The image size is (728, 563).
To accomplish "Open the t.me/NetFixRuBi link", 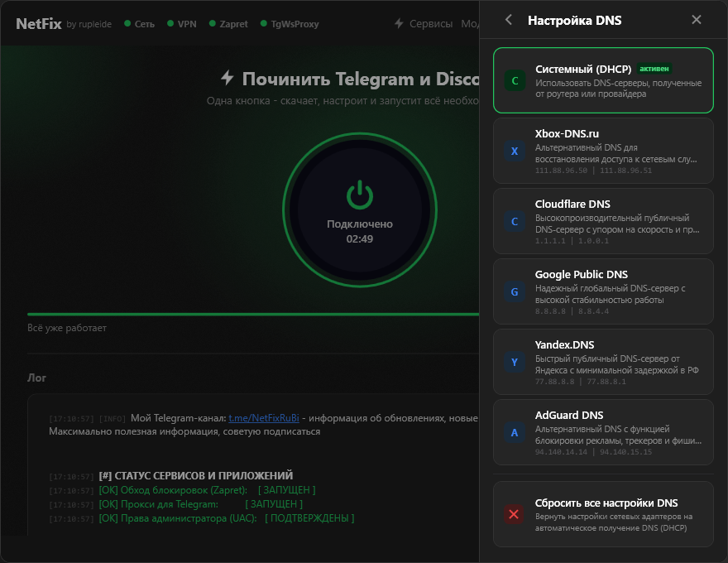I will (264, 418).
